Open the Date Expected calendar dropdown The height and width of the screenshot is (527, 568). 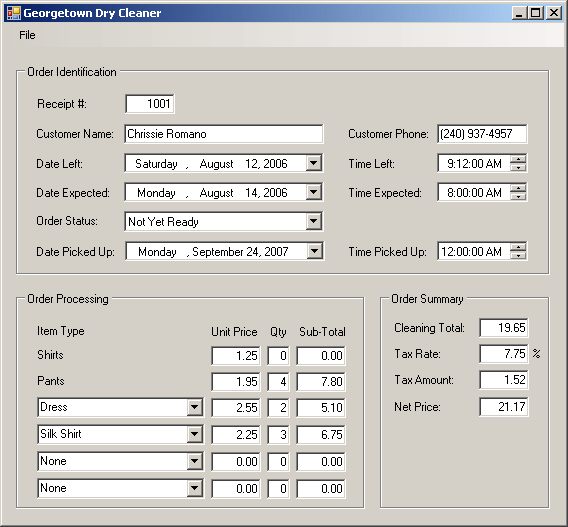point(314,192)
